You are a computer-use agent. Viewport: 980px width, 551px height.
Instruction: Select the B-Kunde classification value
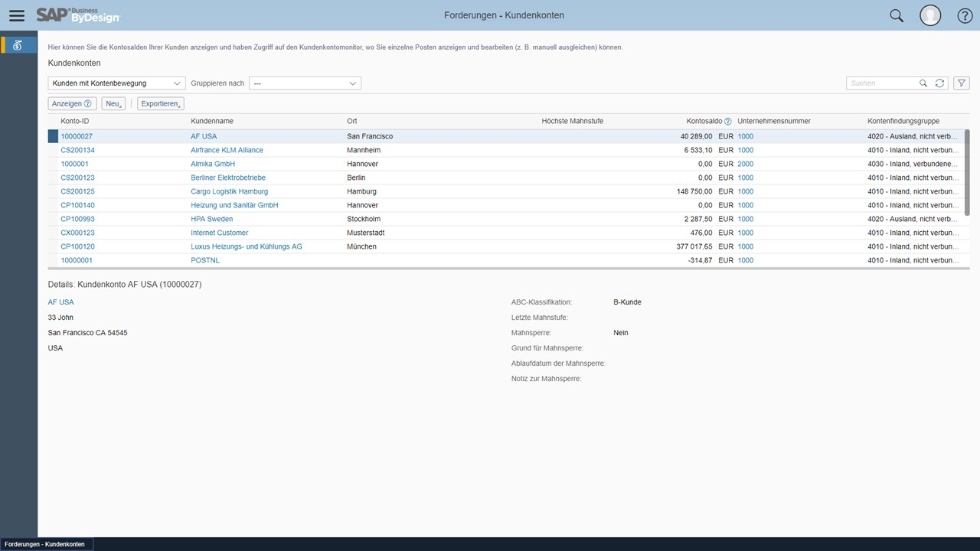(628, 302)
